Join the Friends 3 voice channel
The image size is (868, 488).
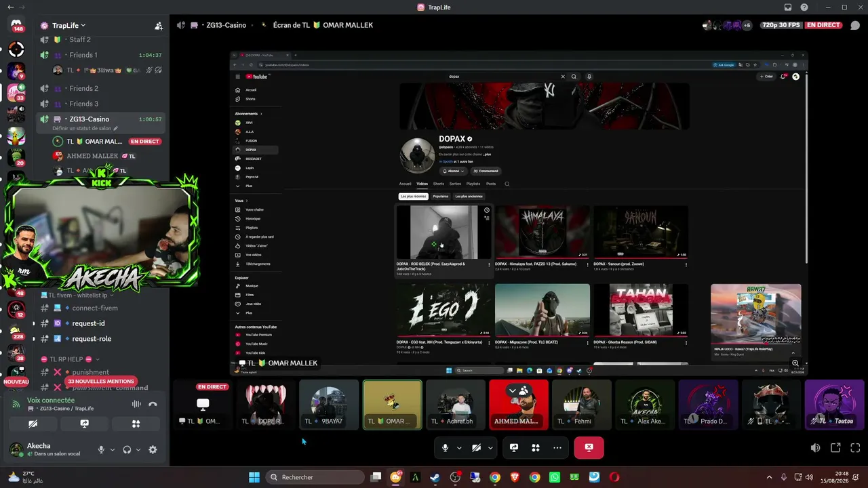(x=100, y=104)
